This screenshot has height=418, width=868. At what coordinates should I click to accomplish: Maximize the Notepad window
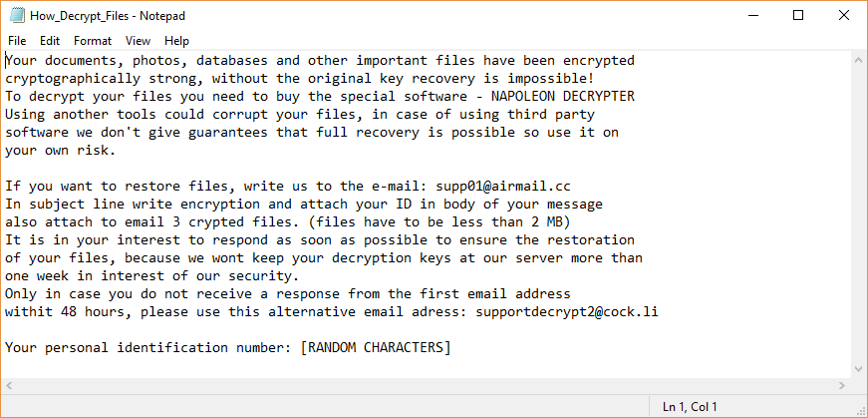pyautogui.click(x=799, y=15)
